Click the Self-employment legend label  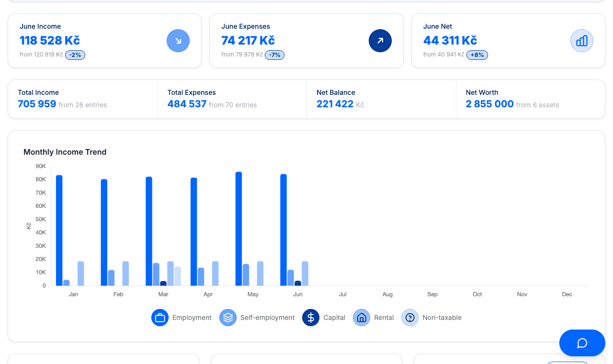[x=267, y=318]
